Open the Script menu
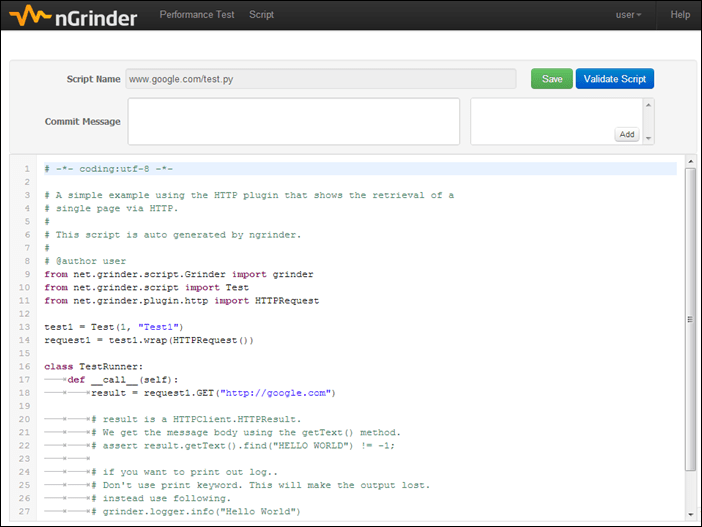702x527 pixels. coord(261,15)
